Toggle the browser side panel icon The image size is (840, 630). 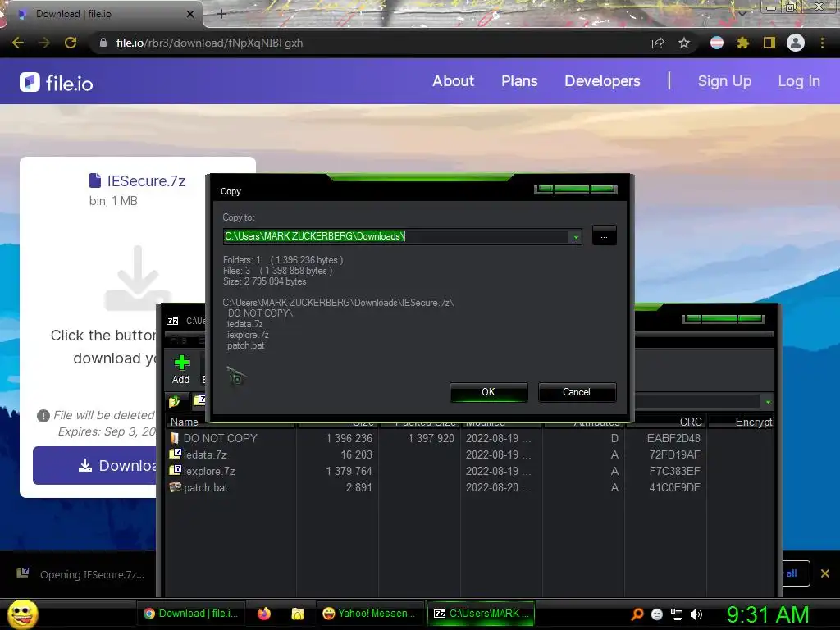[769, 43]
